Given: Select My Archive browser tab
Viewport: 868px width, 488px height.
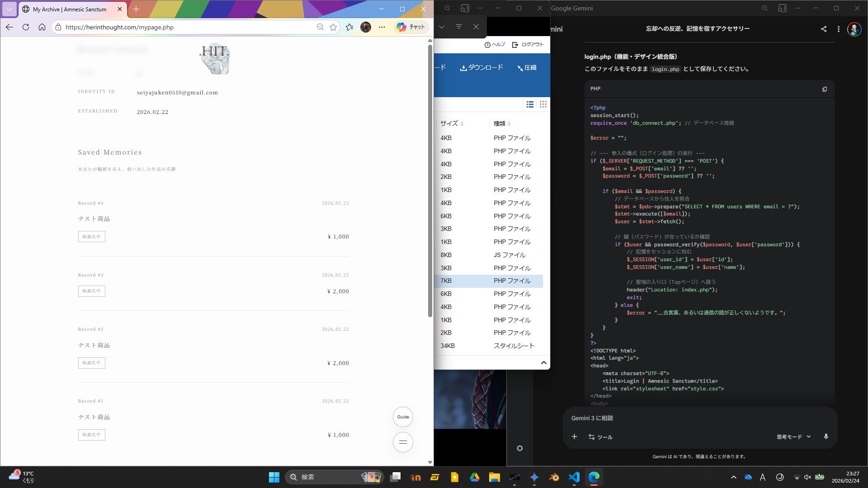Looking at the screenshot, I should coord(70,9).
